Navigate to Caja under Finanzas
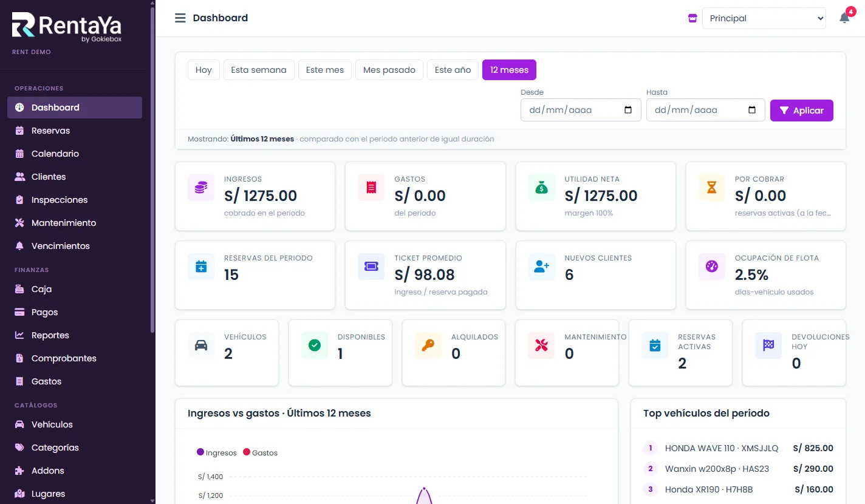This screenshot has width=865, height=504. coord(75,289)
